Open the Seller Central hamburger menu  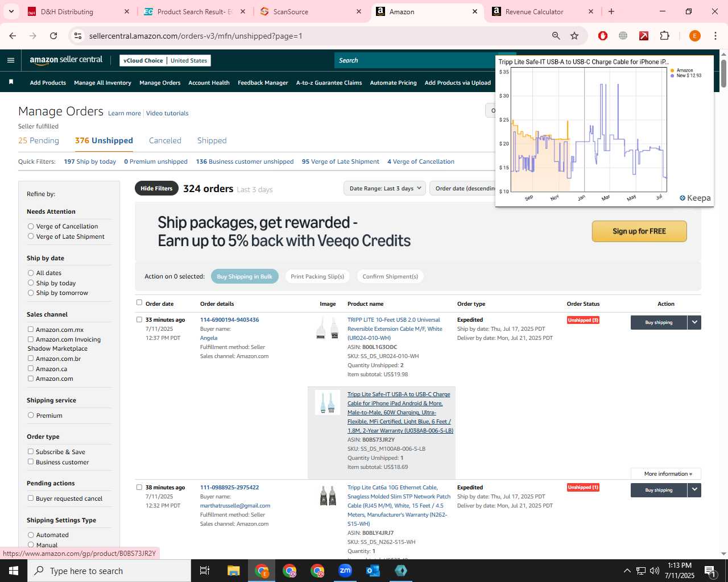(x=11, y=60)
